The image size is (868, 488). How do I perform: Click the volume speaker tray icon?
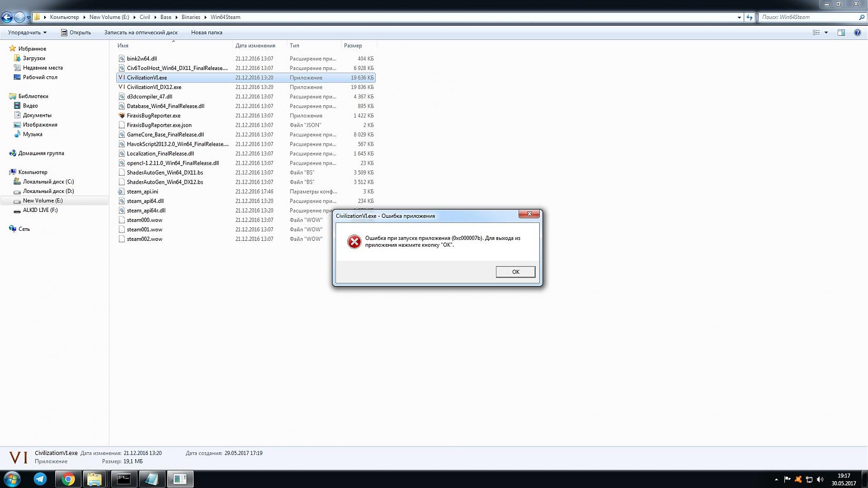820,479
